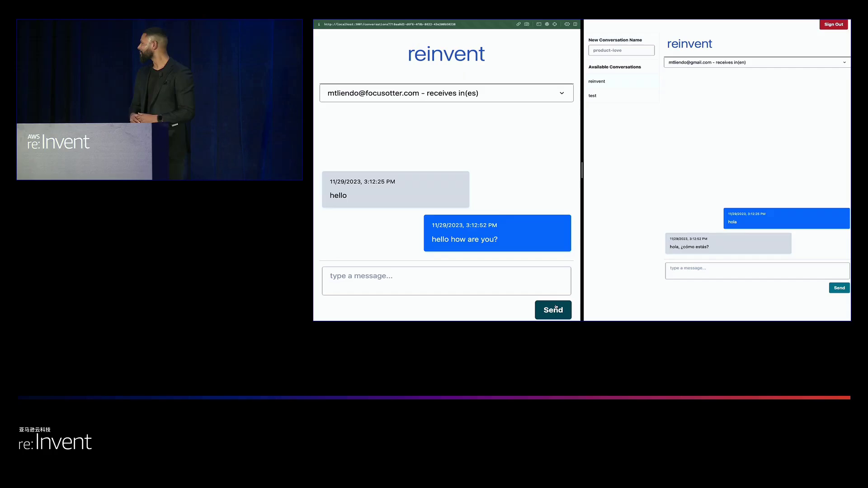Image resolution: width=868 pixels, height=488 pixels.
Task: Focus the large type a message box
Action: coord(446,281)
